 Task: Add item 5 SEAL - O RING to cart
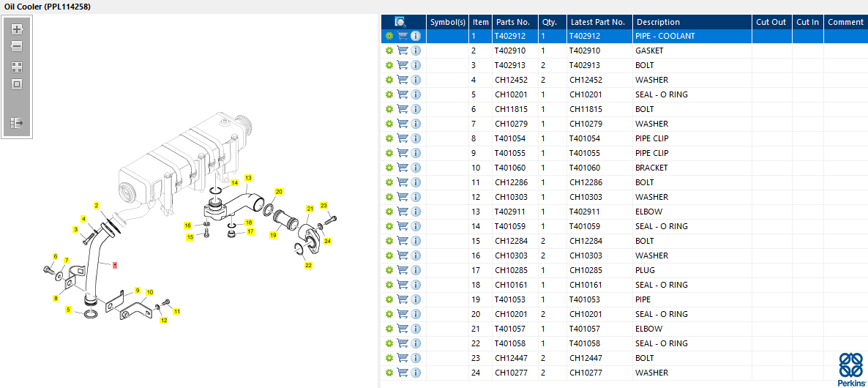point(403,94)
